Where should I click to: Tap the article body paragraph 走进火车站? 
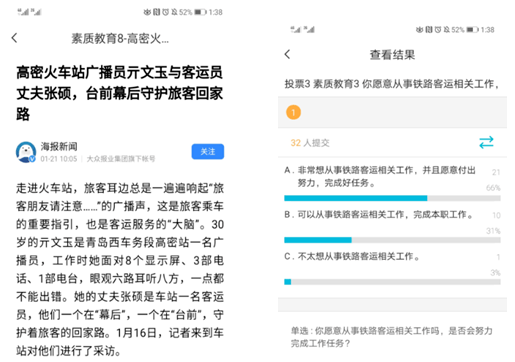click(x=120, y=269)
